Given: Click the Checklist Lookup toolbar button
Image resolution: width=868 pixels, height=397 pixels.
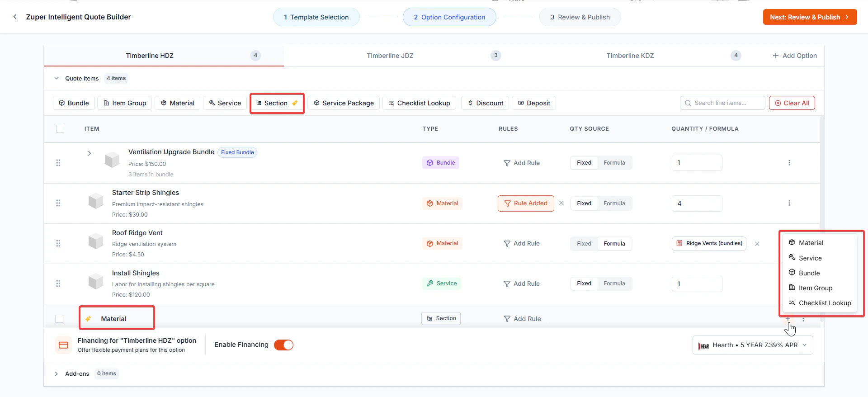Looking at the screenshot, I should point(419,103).
